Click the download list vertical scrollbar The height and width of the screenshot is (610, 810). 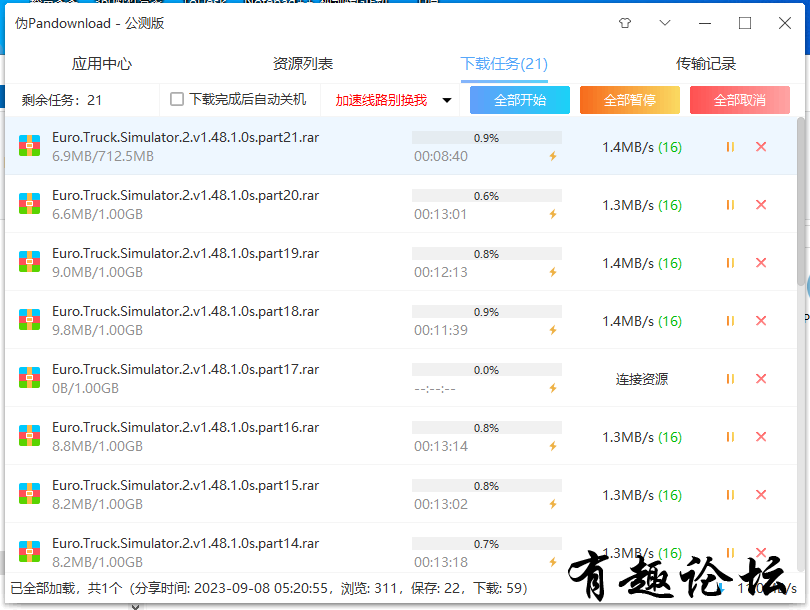click(x=801, y=201)
